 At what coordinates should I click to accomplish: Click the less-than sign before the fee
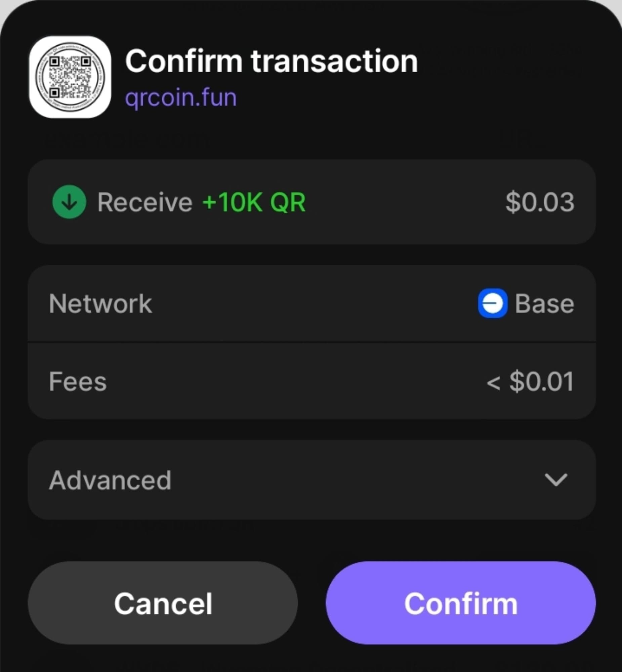click(493, 383)
